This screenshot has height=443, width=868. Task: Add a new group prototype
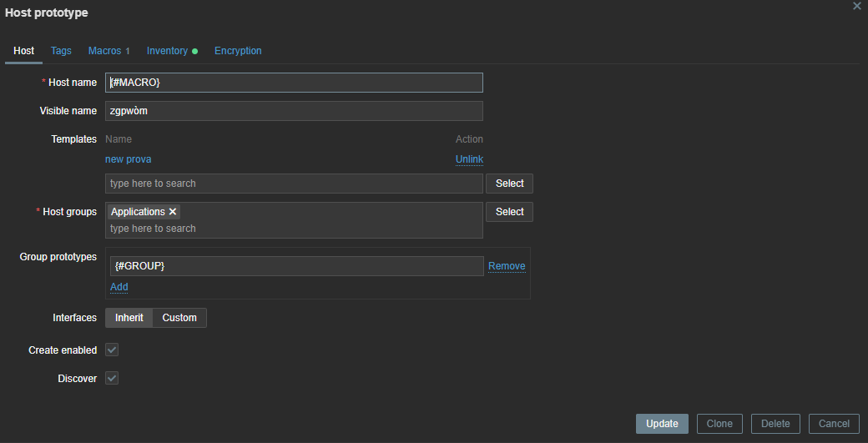[x=119, y=287]
